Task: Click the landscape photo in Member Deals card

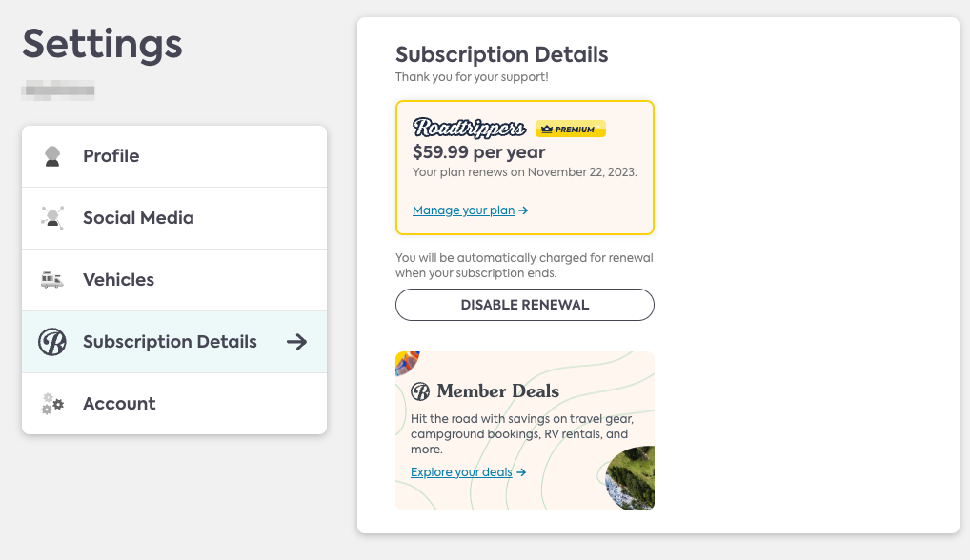Action: point(631,478)
